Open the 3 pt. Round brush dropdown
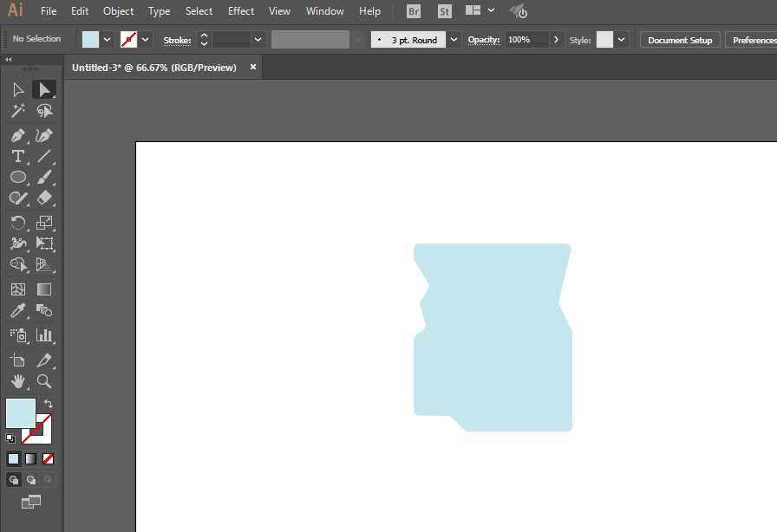This screenshot has height=532, width=777. pyautogui.click(x=454, y=40)
